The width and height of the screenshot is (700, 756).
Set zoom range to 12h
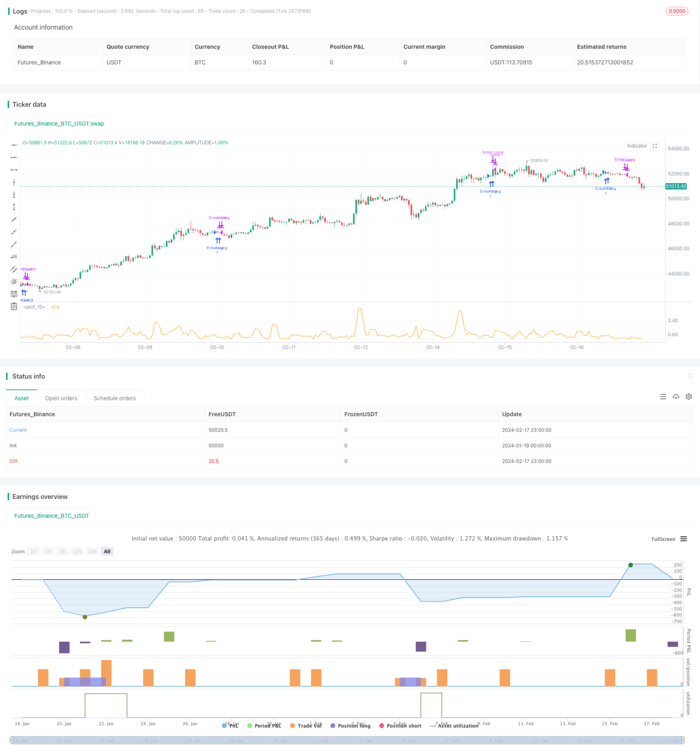[x=78, y=551]
